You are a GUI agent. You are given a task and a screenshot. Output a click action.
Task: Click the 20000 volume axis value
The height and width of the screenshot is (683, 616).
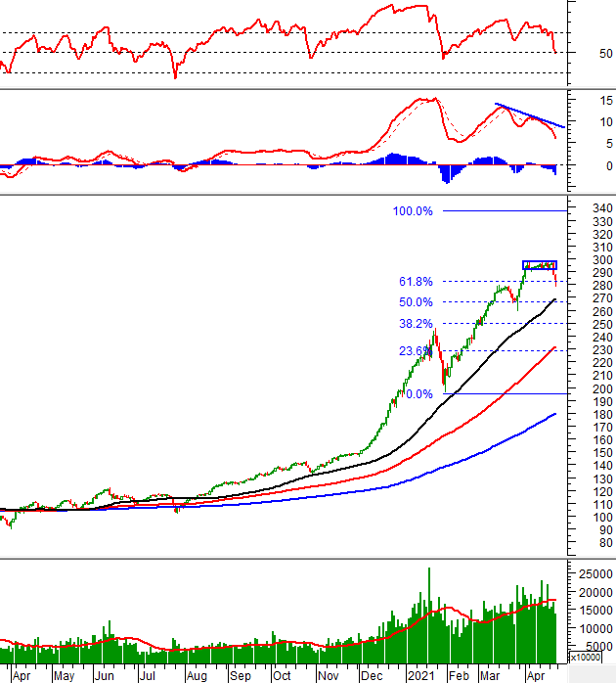tap(595, 592)
